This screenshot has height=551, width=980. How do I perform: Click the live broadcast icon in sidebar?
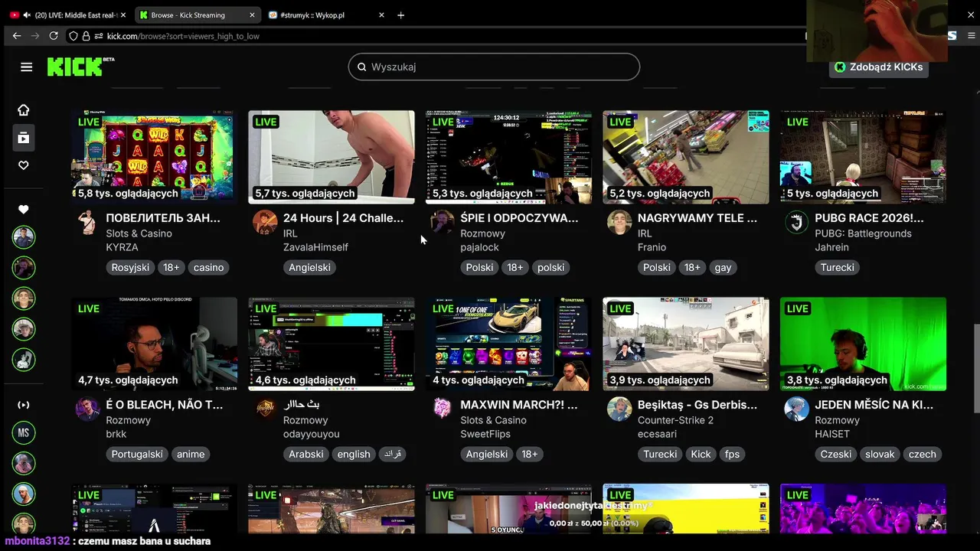point(24,405)
